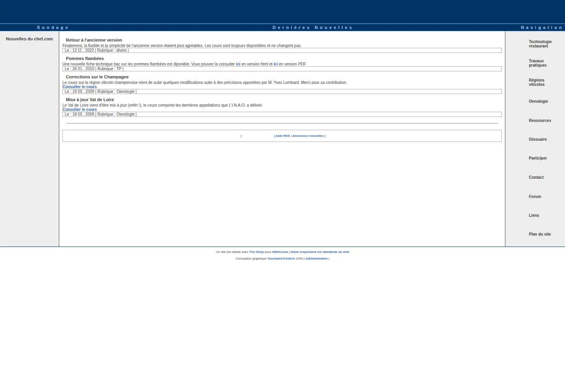Open the Contact page
This screenshot has height=392, width=565.
tap(536, 178)
